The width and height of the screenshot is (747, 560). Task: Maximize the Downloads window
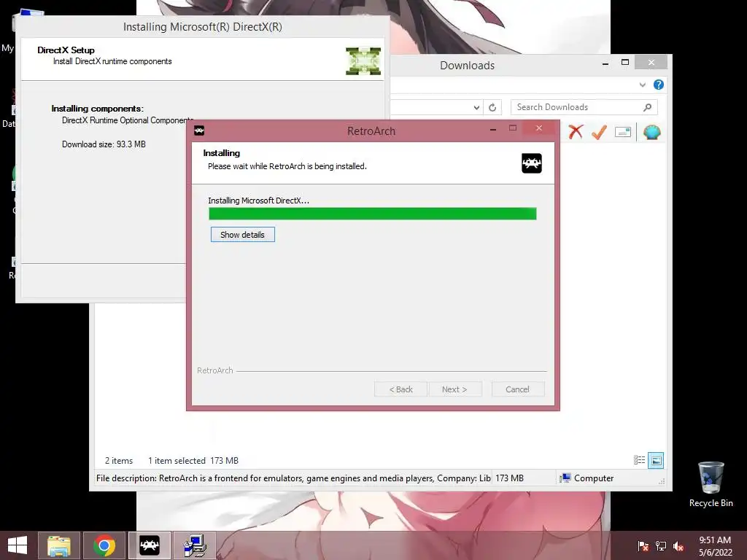[625, 63]
